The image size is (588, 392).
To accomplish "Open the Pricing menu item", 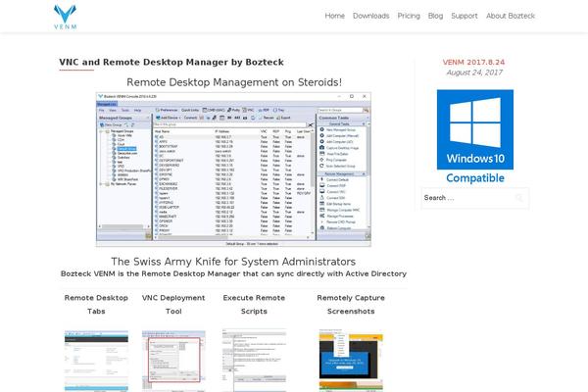I will [409, 16].
